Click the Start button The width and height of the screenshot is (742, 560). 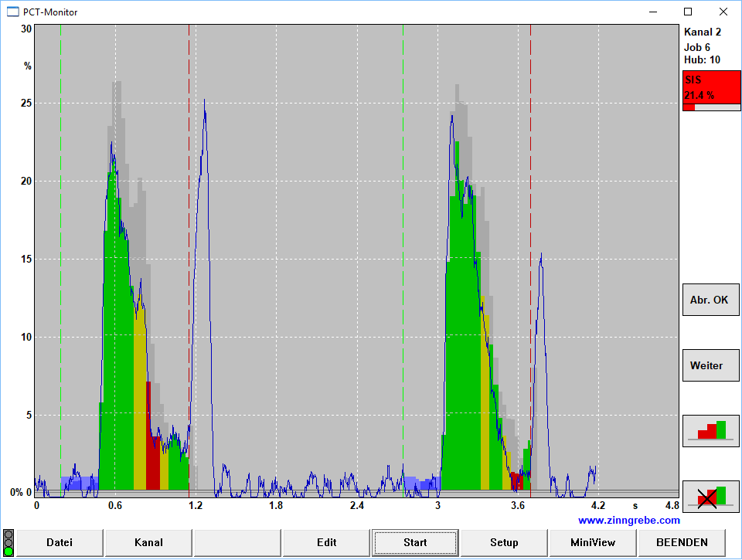[415, 542]
